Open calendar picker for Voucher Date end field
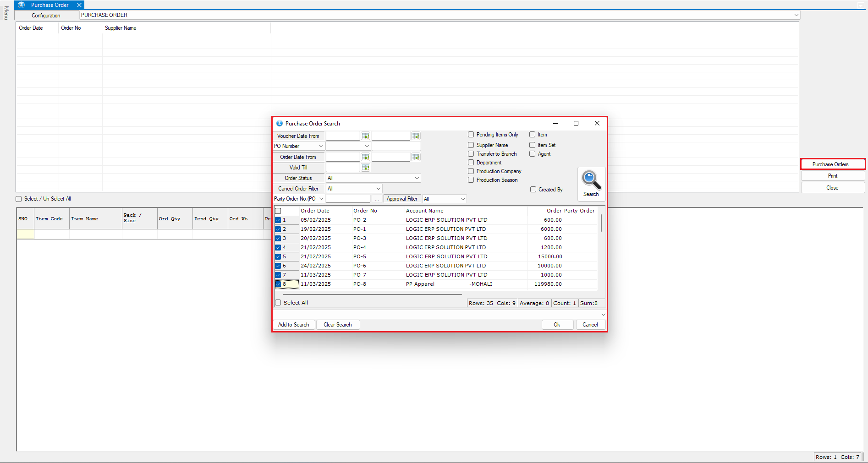The height and width of the screenshot is (463, 868). pos(416,136)
